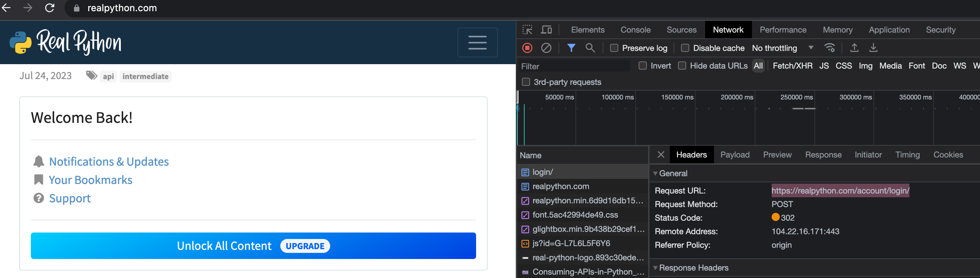Click the support question mark icon
The image size is (980, 278).
tap(38, 198)
